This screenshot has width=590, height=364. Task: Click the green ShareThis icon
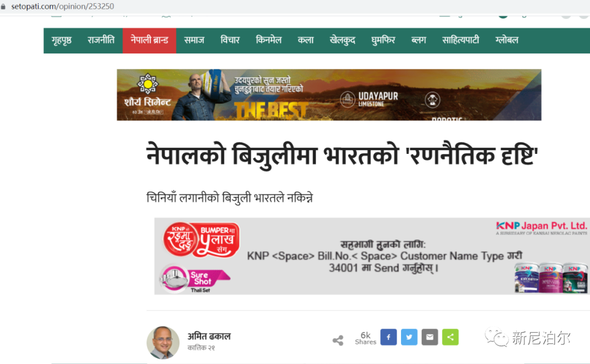pos(450,337)
